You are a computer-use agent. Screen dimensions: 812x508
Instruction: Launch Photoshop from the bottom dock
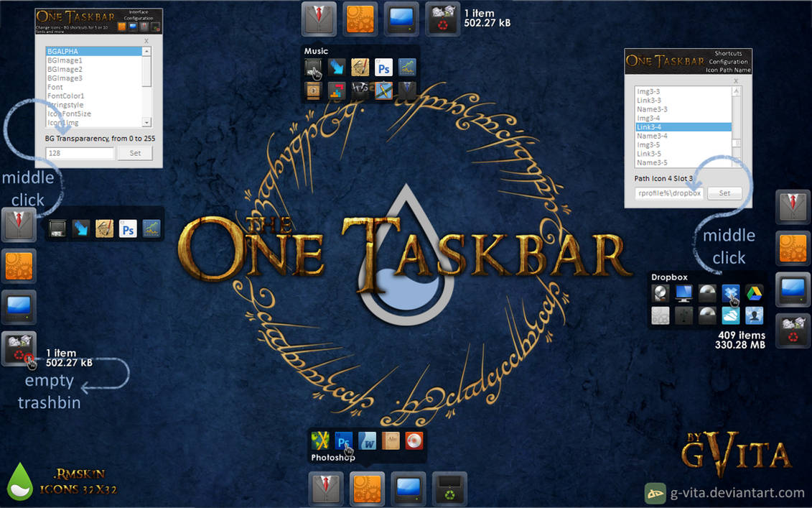pyautogui.click(x=343, y=442)
